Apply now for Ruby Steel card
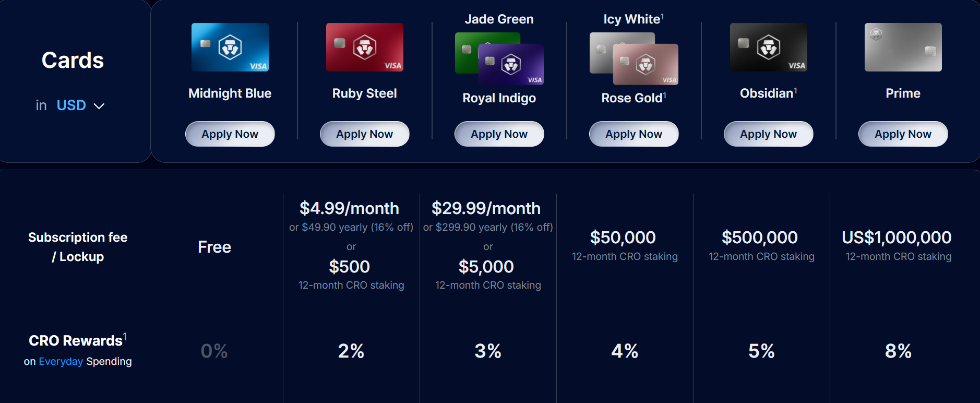Screen dimensions: 980x403 click(x=365, y=134)
